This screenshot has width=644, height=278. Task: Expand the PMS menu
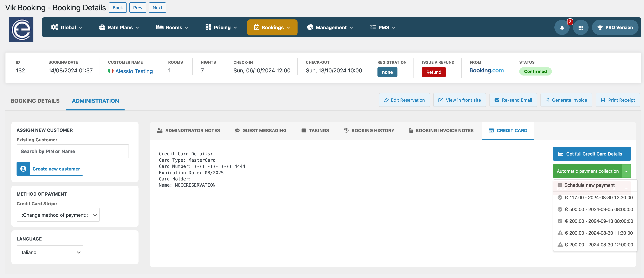pyautogui.click(x=383, y=28)
